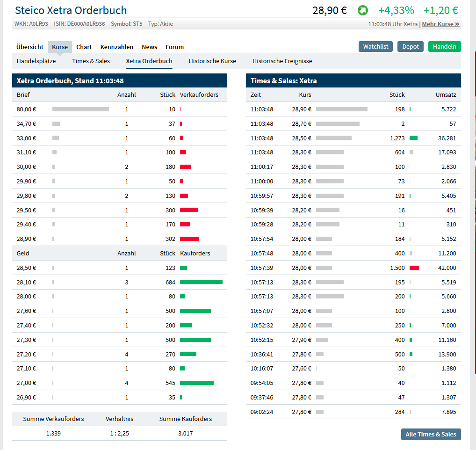Select the Kurse tab
Viewport: 476px width, 450px height.
point(60,47)
